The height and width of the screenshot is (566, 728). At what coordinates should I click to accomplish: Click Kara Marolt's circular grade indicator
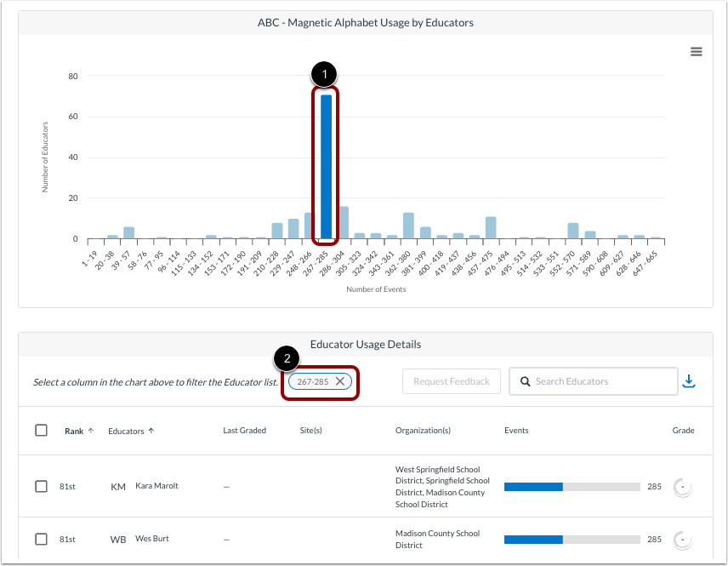(x=683, y=486)
